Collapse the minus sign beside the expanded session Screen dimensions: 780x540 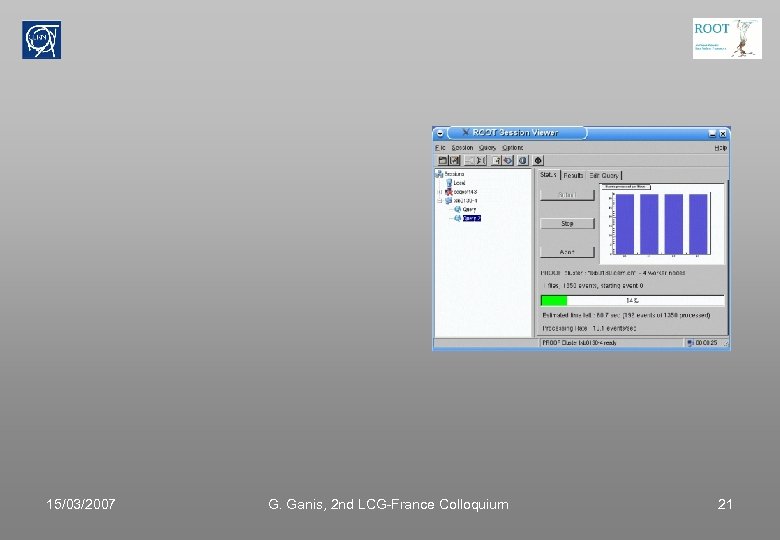pyautogui.click(x=440, y=201)
